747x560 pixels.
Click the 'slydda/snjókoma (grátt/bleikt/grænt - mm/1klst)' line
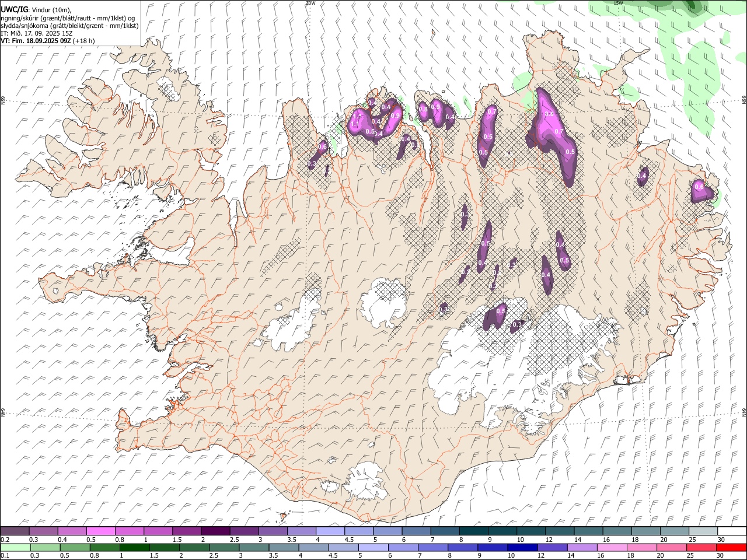pyautogui.click(x=69, y=26)
